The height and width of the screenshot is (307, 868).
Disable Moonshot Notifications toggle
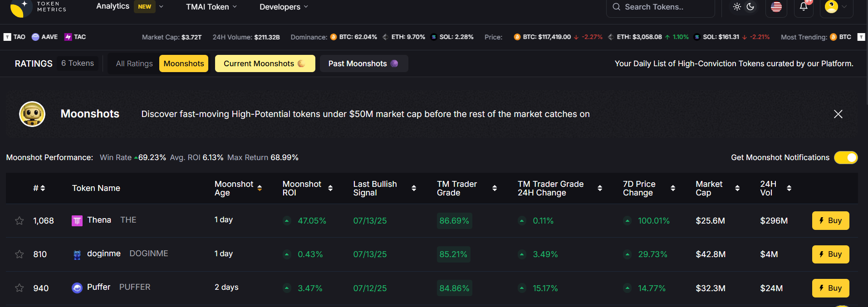point(846,157)
